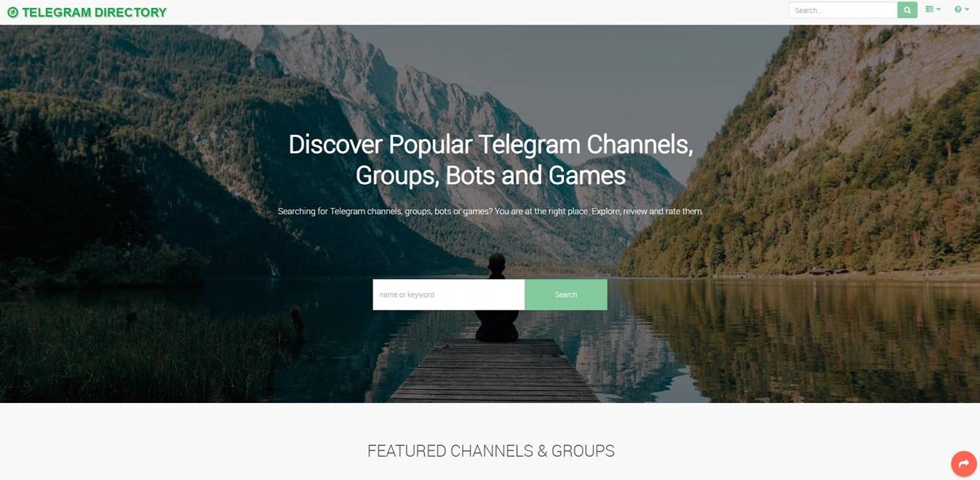Expand the caret beside the help icon
The image size is (980, 480).
[967, 9]
